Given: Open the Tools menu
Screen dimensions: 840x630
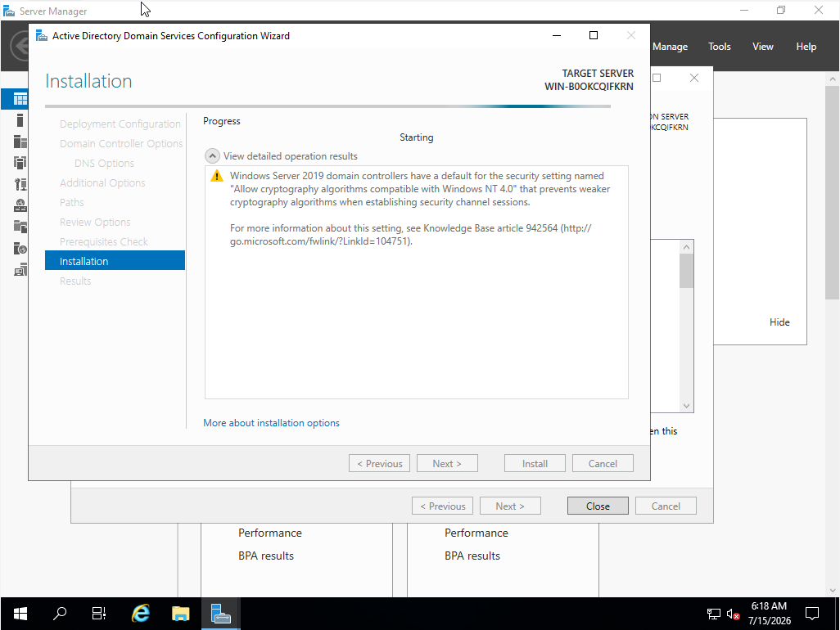Looking at the screenshot, I should pos(719,47).
